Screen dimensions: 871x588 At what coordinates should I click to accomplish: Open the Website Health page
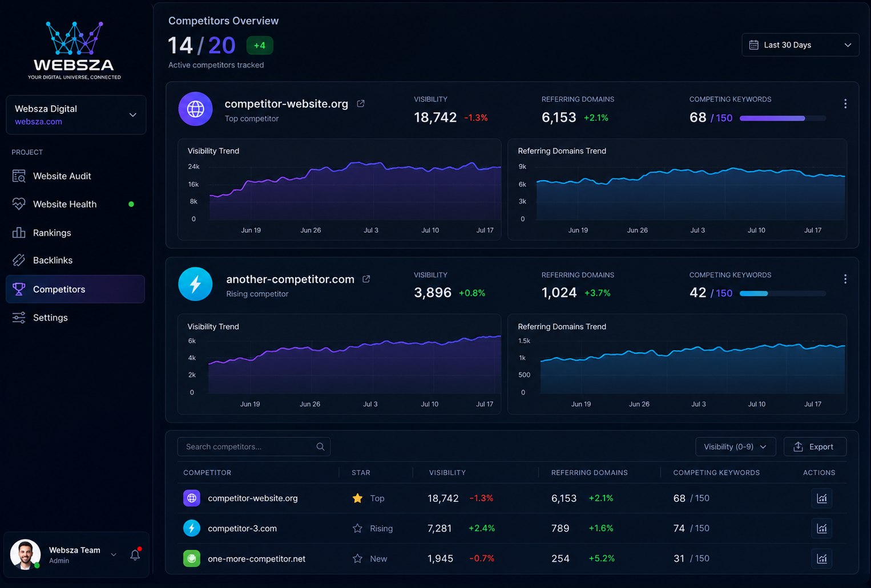(75, 204)
